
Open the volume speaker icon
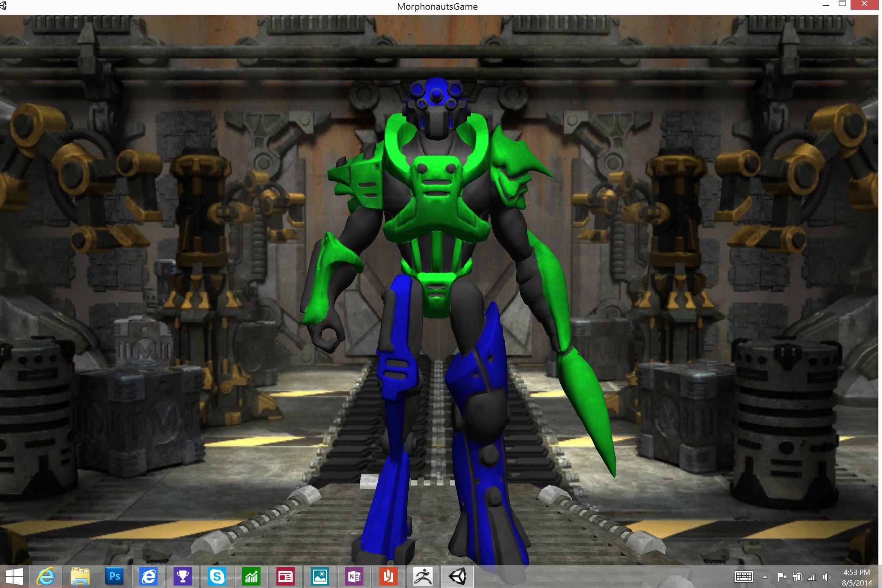(x=826, y=577)
